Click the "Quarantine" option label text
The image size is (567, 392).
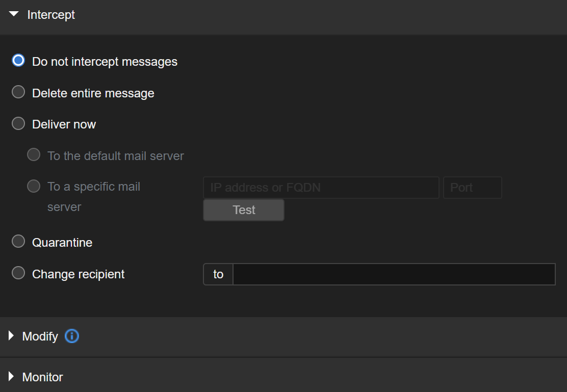click(62, 243)
